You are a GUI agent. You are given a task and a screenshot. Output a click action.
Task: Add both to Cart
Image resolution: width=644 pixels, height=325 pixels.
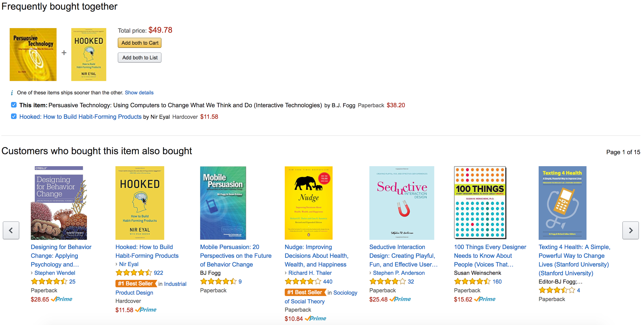140,43
